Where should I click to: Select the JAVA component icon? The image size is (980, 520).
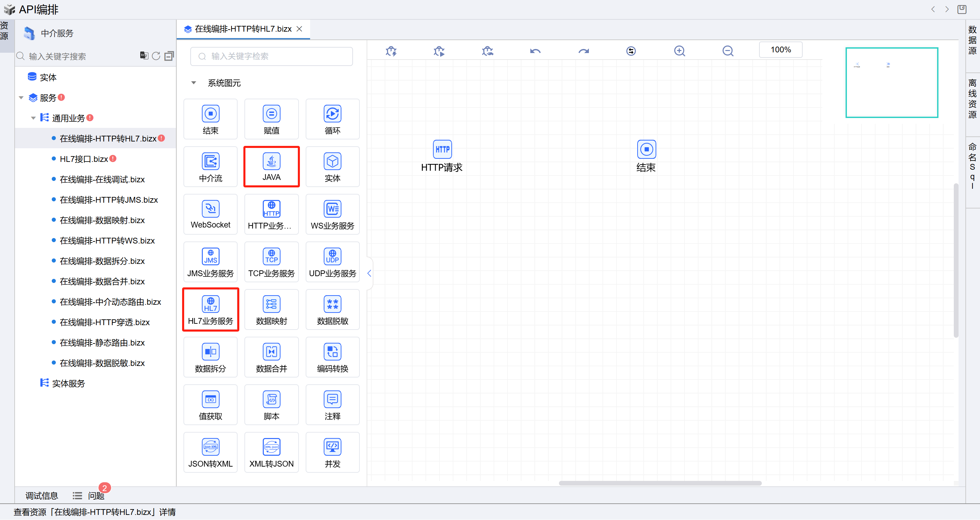[x=271, y=162]
